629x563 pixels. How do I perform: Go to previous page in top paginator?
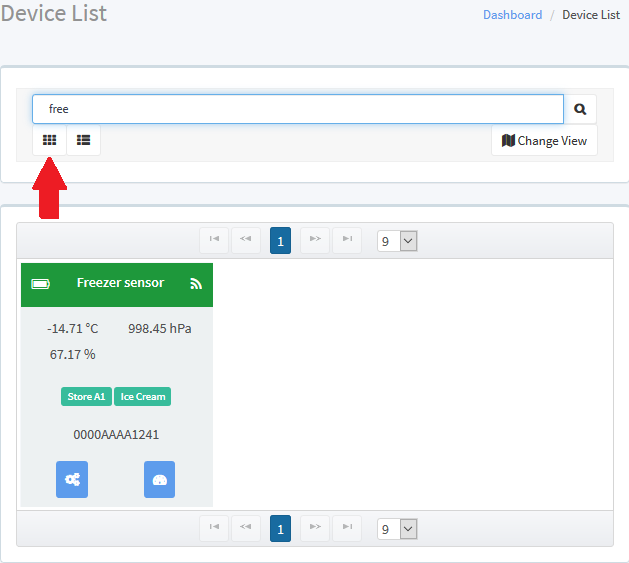[246, 240]
